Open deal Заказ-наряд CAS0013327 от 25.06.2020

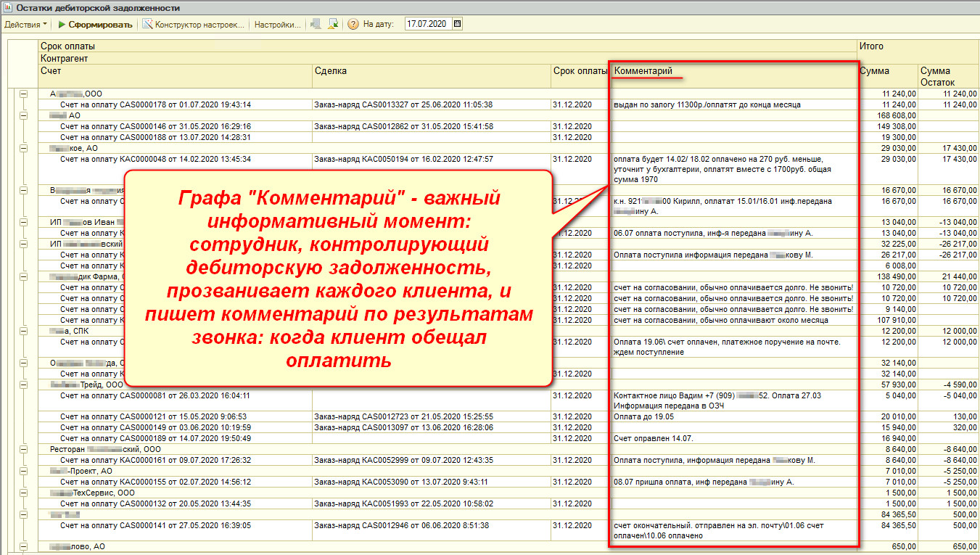coord(403,104)
